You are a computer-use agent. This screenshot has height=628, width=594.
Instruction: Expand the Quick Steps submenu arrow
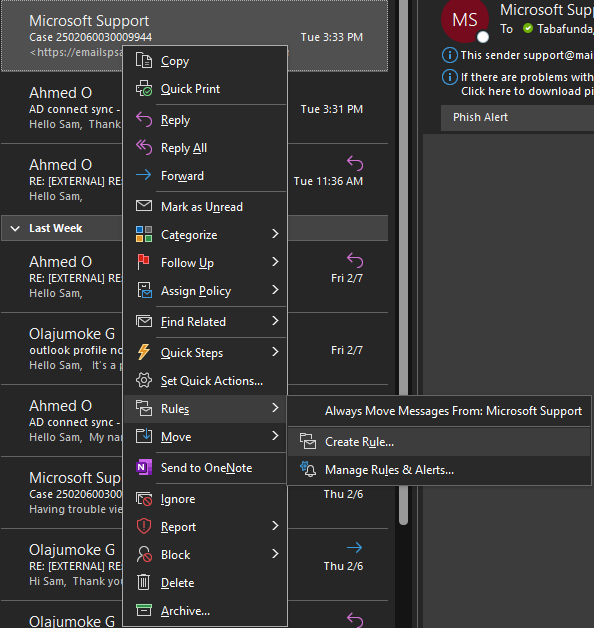pos(275,352)
